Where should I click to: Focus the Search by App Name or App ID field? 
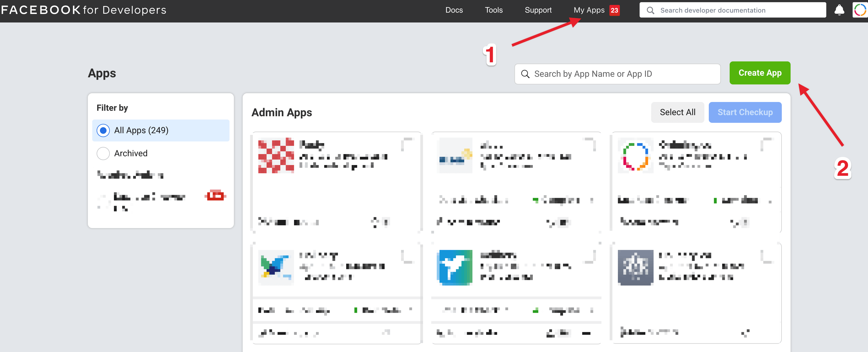pyautogui.click(x=617, y=74)
